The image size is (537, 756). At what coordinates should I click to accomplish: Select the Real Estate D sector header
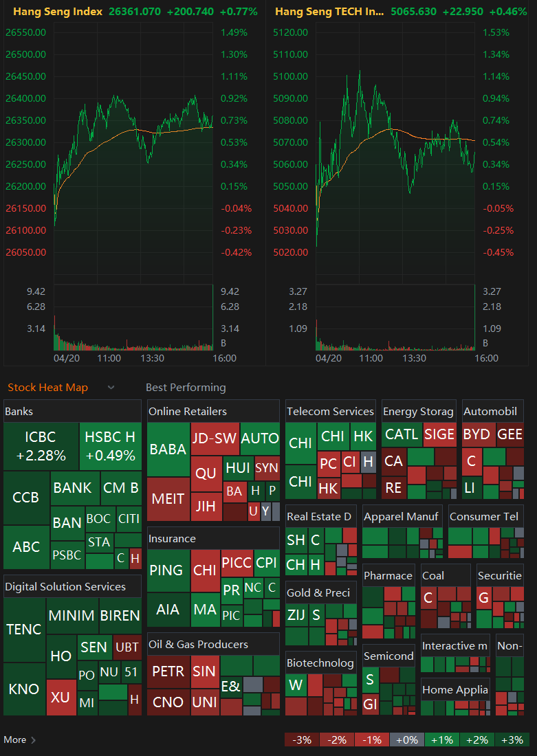321,517
